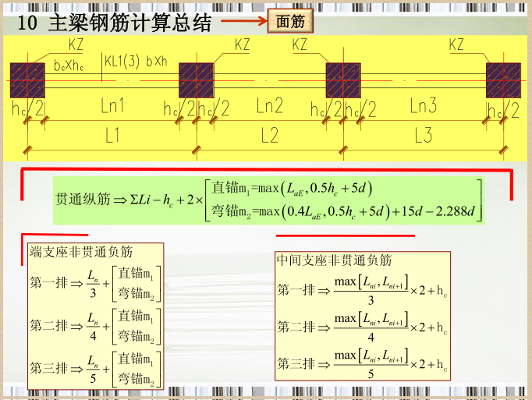Click the L1 span dimension text

(112, 136)
